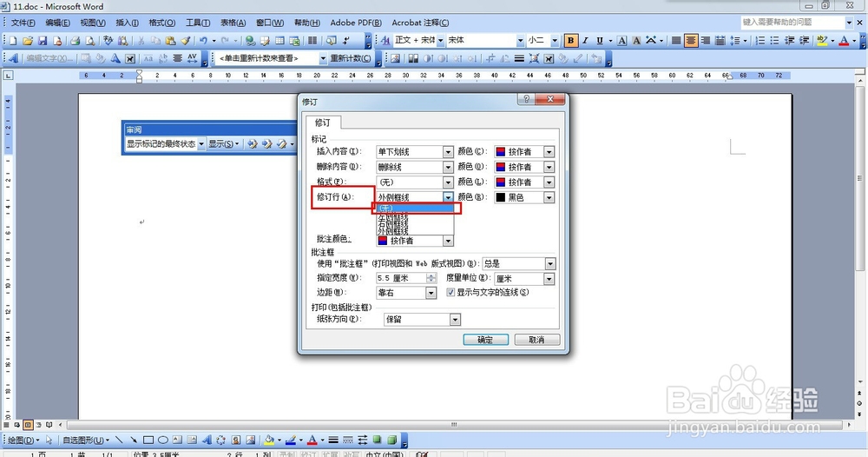Screen dimensions: 868x457
Task: Paste clipboard contents icon
Action: click(x=170, y=41)
